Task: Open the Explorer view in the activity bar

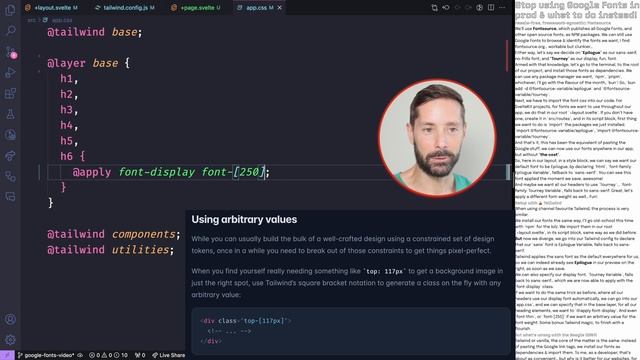Action: tap(10, 10)
